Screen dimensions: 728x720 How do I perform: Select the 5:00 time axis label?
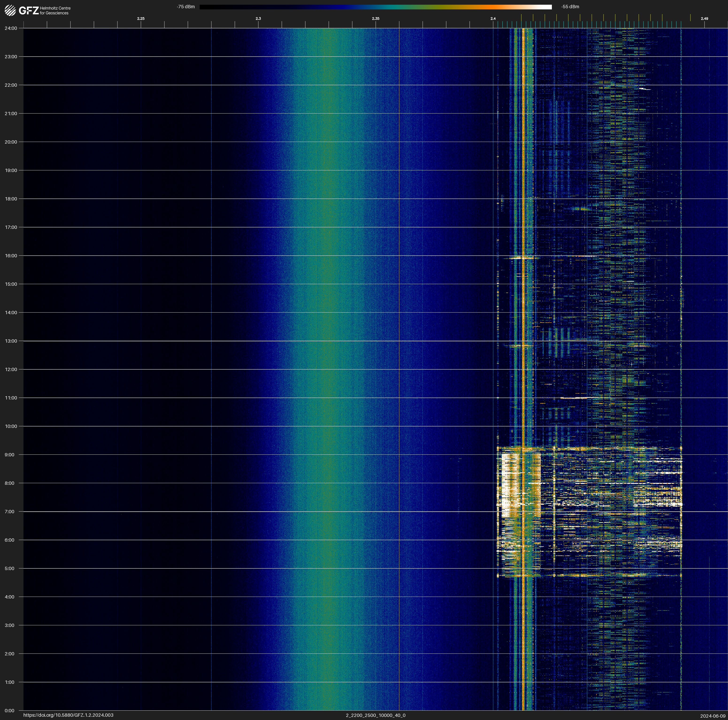(x=9, y=568)
